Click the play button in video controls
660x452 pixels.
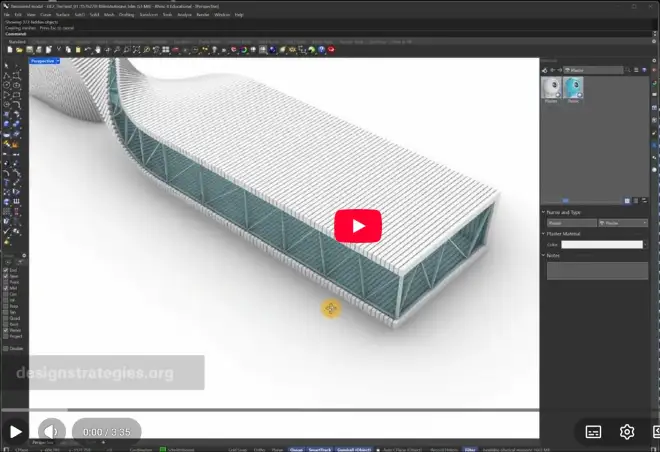16,432
